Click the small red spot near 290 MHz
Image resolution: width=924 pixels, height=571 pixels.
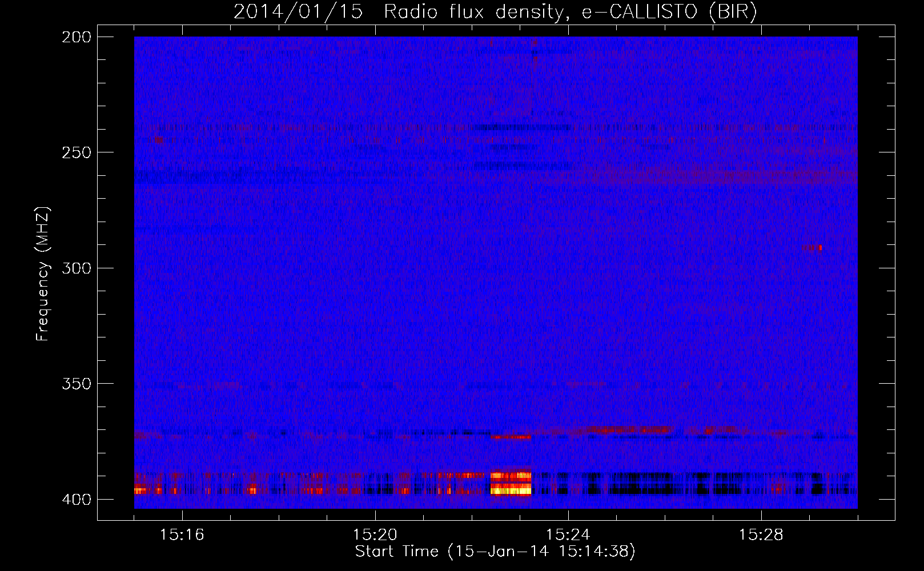click(813, 248)
